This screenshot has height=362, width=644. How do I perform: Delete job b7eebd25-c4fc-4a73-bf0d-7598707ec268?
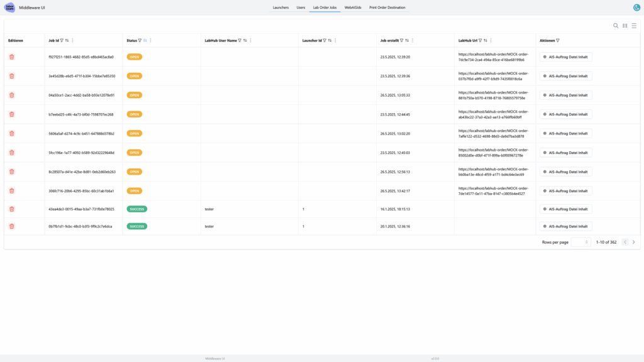coord(12,114)
